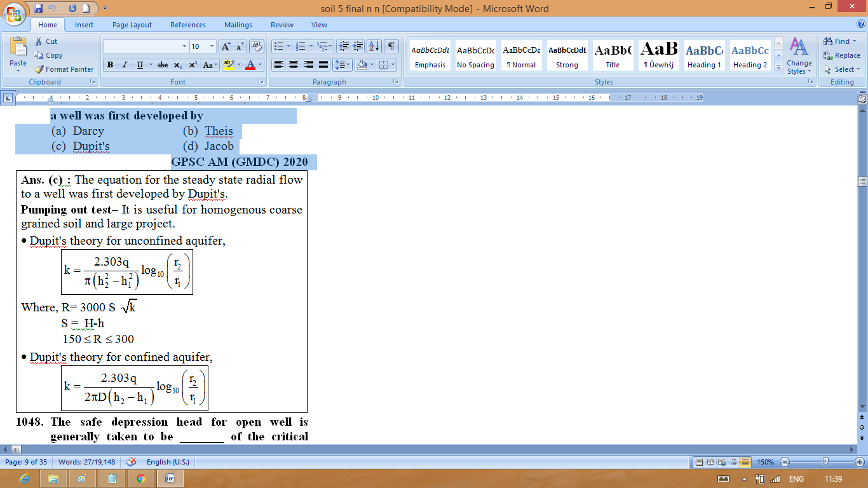Sort the selected text alphabetically

point(374,46)
